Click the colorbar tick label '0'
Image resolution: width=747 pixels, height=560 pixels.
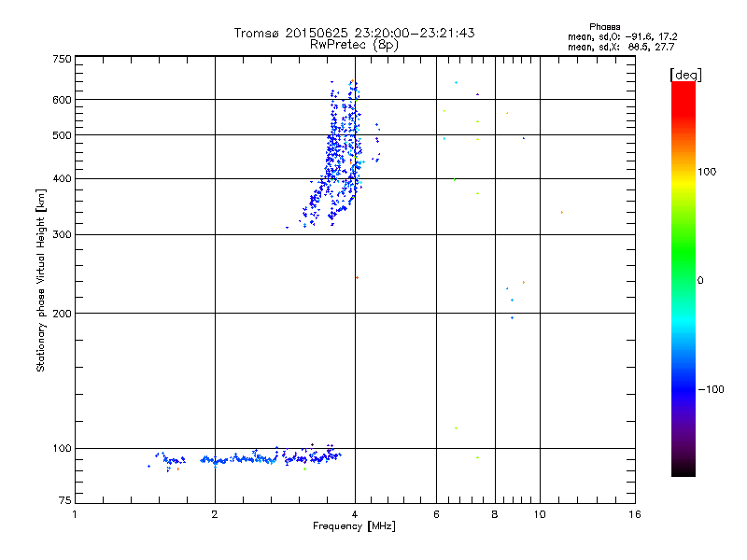[x=700, y=281]
